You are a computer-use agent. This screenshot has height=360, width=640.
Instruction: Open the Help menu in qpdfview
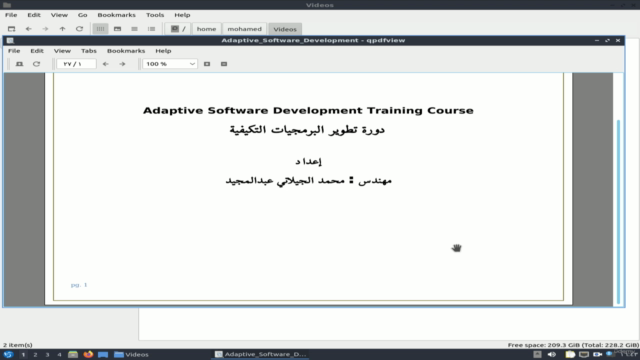click(x=163, y=51)
